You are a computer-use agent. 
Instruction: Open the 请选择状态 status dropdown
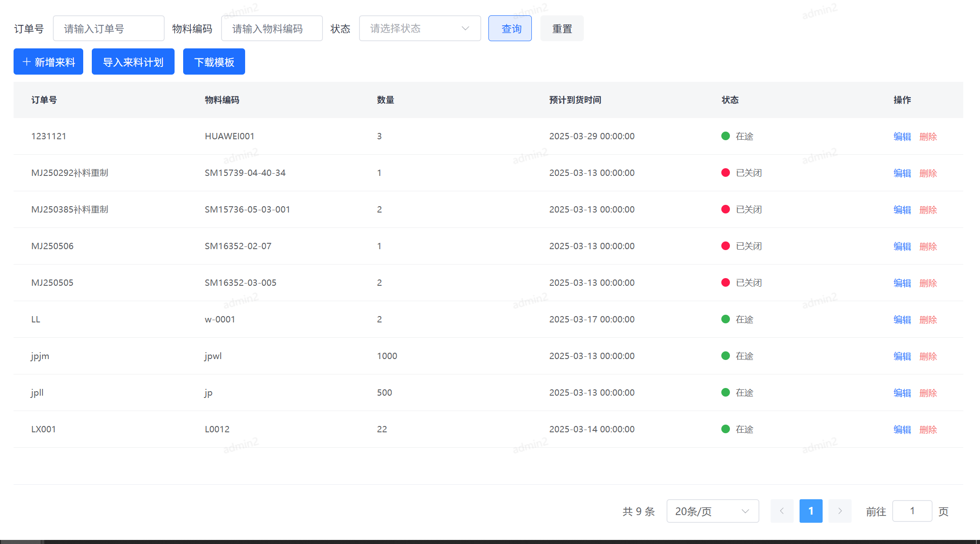click(x=420, y=28)
